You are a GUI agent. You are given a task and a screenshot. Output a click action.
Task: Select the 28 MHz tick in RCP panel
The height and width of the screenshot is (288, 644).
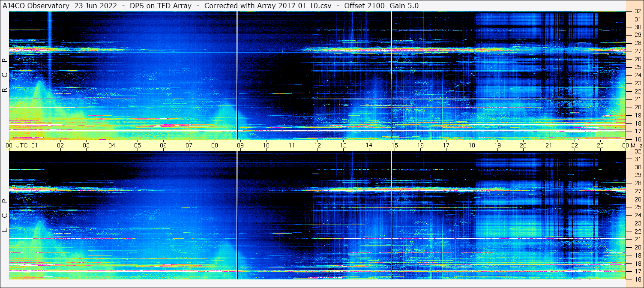[637, 43]
